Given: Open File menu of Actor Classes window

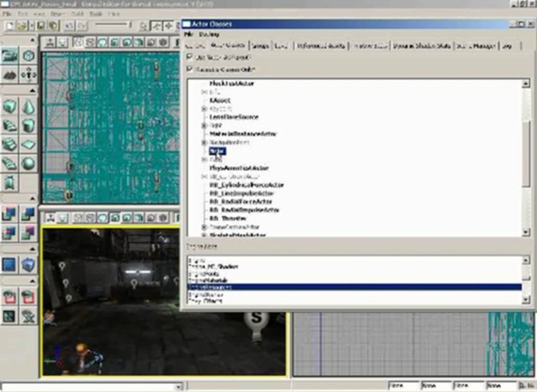Looking at the screenshot, I should point(188,34).
